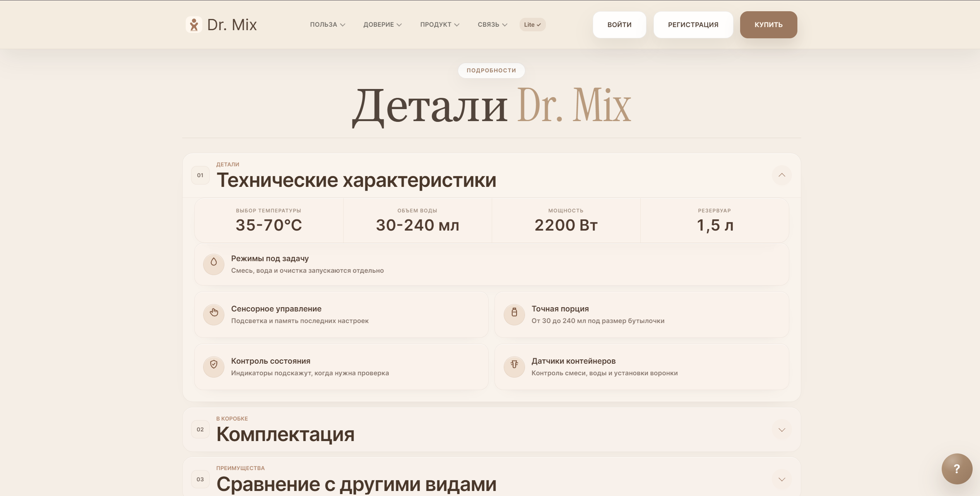980x496 pixels.
Task: Click the Сравнение с другими видами heading
Action: click(x=356, y=484)
